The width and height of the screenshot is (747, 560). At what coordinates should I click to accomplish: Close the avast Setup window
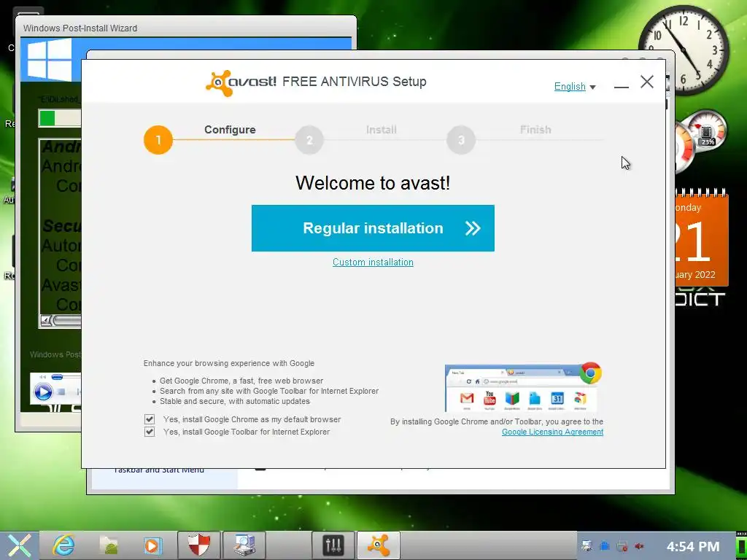pos(647,82)
